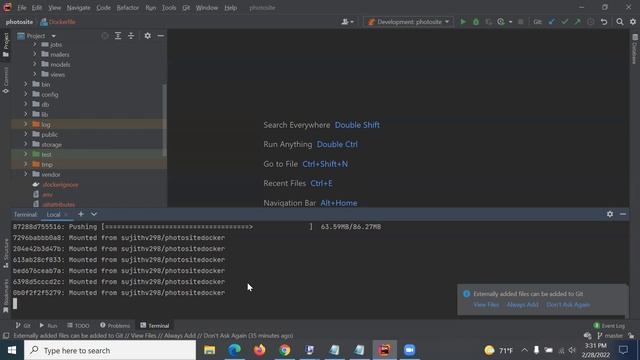Open the Problems tool window

point(115,325)
